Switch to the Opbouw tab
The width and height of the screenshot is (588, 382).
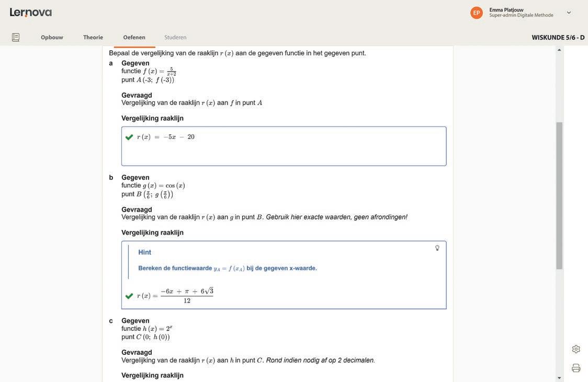tap(52, 37)
